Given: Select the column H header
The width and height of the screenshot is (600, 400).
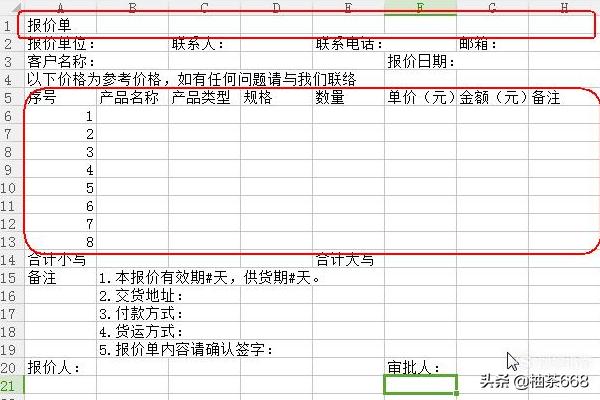Looking at the screenshot, I should click(x=564, y=8).
